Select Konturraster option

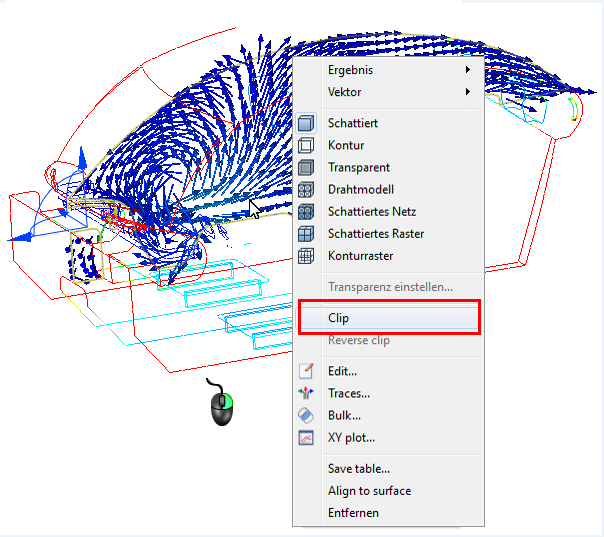pos(388,256)
